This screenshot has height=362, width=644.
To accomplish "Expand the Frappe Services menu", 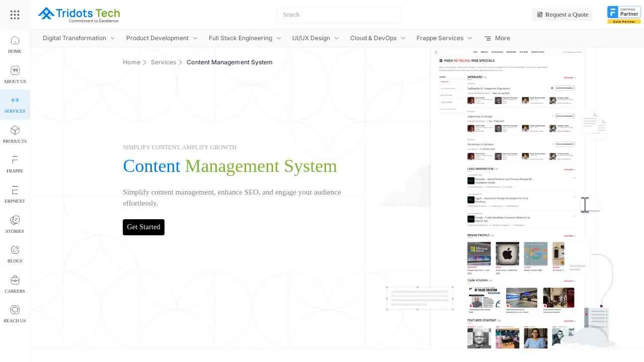I will 445,38.
